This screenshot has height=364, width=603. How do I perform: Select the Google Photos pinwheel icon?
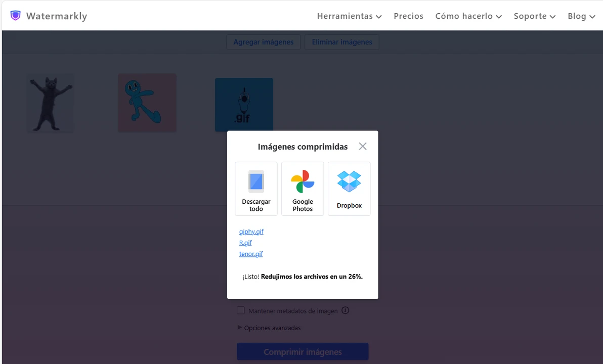coord(303,181)
